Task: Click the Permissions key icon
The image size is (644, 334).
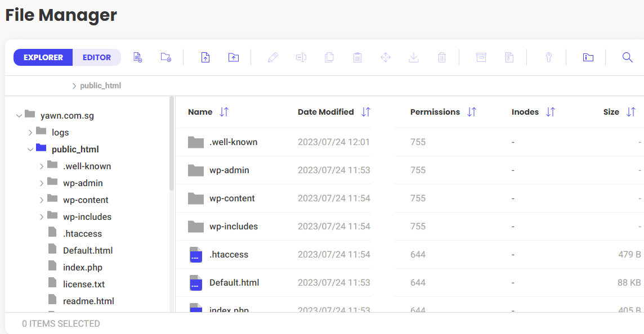Action: tap(549, 57)
